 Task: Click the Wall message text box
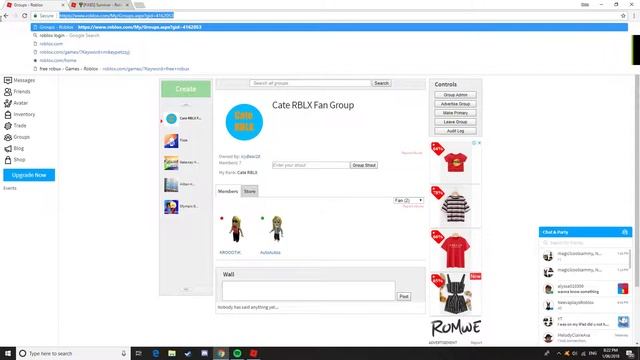point(309,291)
